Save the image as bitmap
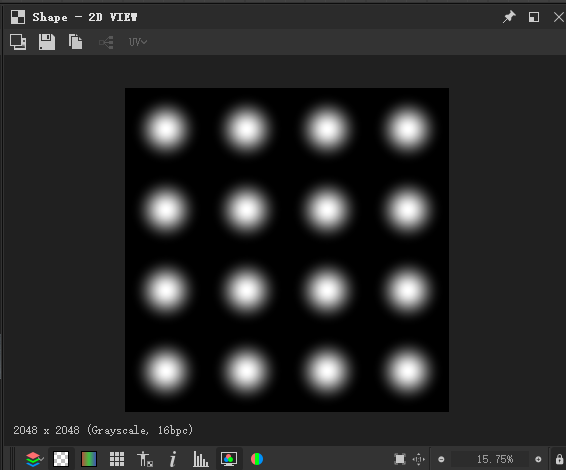566x470 pixels. [x=47, y=42]
